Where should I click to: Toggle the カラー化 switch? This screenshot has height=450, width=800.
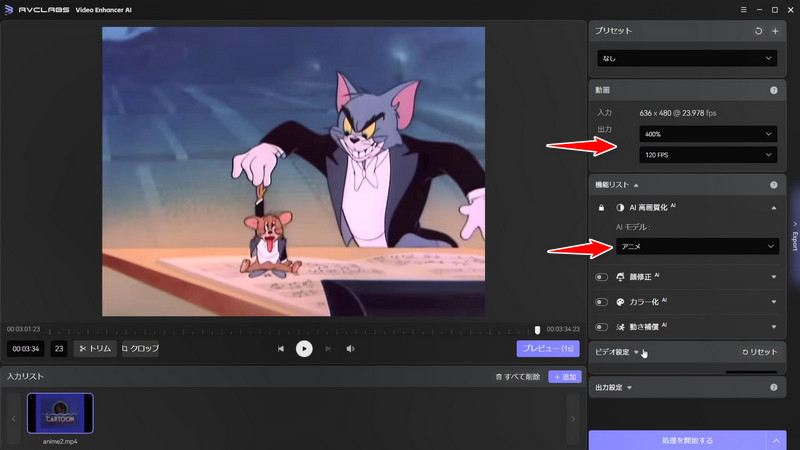tap(602, 302)
